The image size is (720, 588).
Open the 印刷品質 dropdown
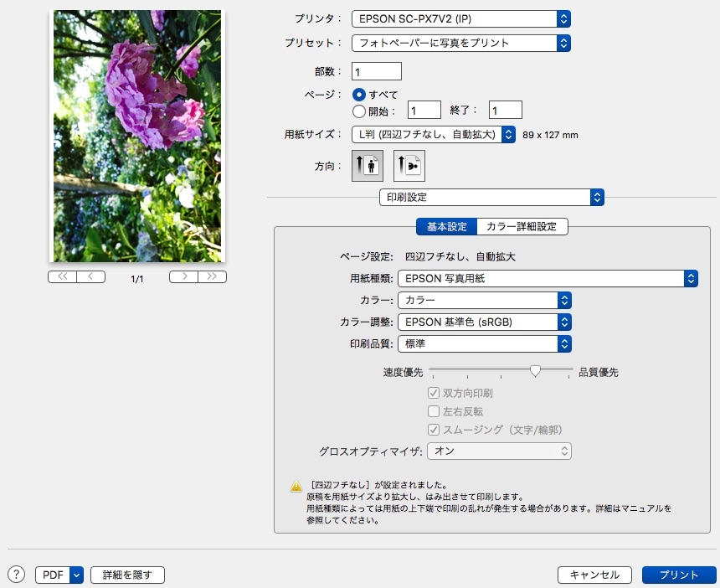click(x=485, y=343)
